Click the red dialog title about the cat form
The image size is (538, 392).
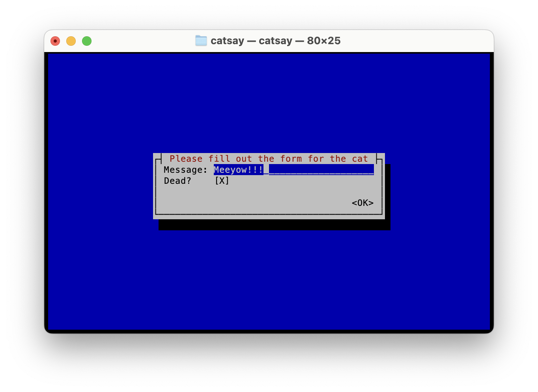pyautogui.click(x=269, y=159)
